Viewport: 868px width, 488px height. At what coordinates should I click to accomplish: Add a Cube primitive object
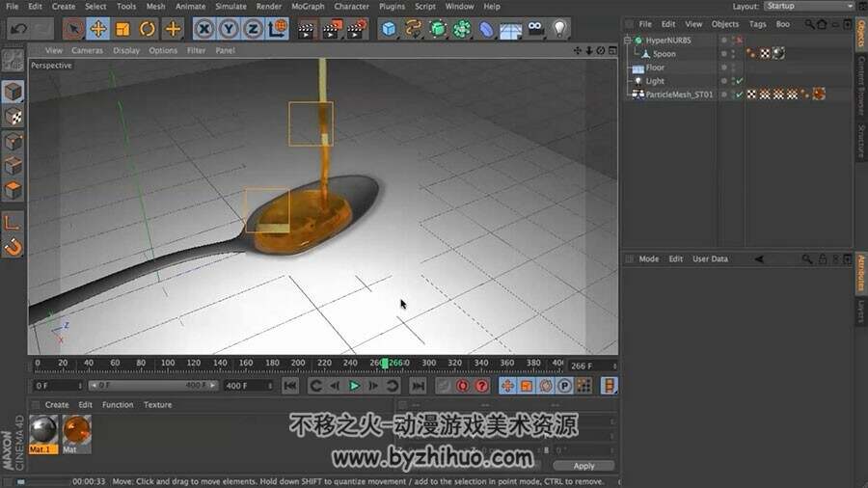tap(390, 29)
